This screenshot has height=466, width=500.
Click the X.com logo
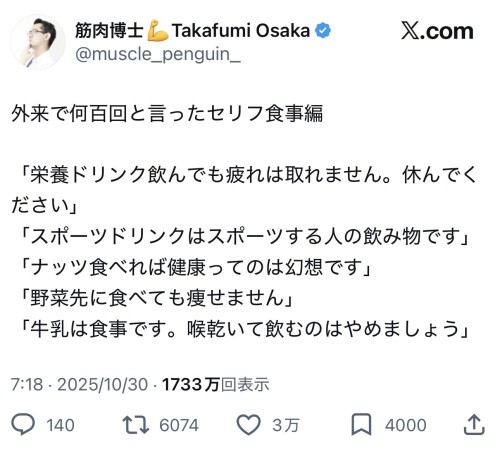437,31
